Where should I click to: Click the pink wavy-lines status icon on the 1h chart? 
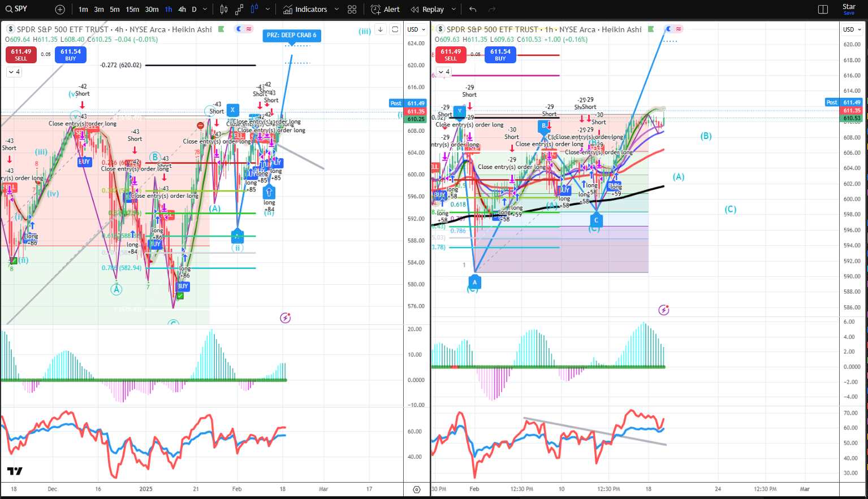pyautogui.click(x=679, y=29)
